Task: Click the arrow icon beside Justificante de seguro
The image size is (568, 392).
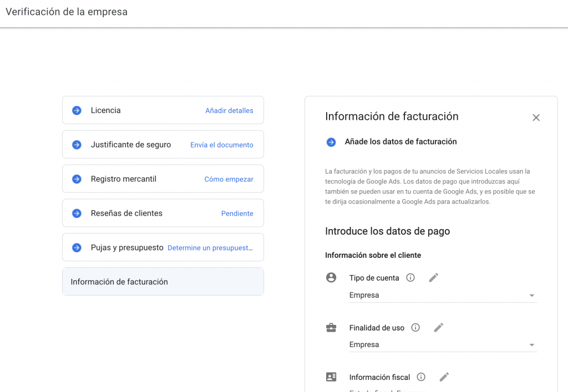Action: (x=77, y=145)
